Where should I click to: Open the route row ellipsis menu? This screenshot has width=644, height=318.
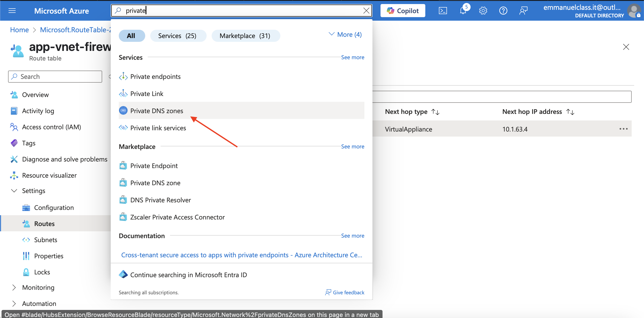(x=623, y=129)
